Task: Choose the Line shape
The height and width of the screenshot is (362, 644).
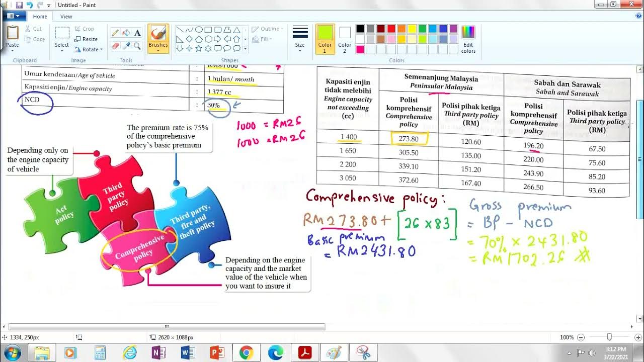Action: [180, 30]
